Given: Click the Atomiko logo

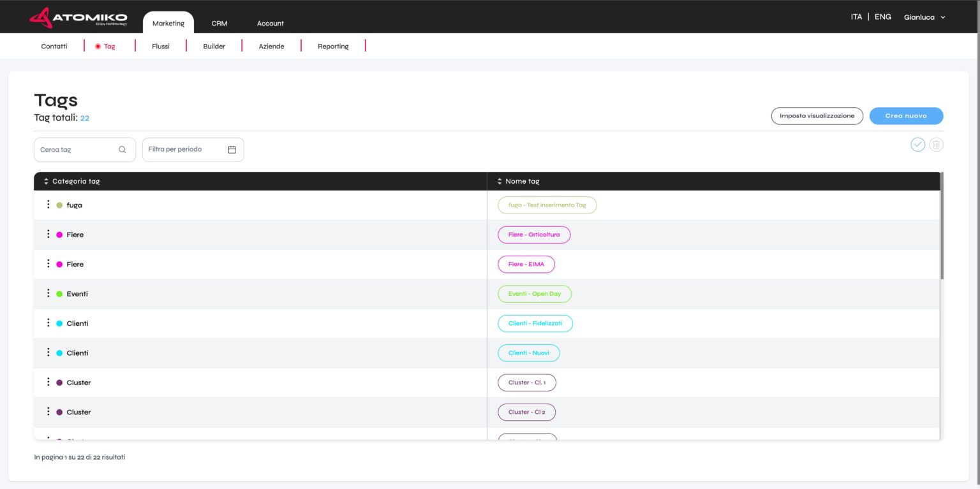Looking at the screenshot, I should [x=78, y=18].
